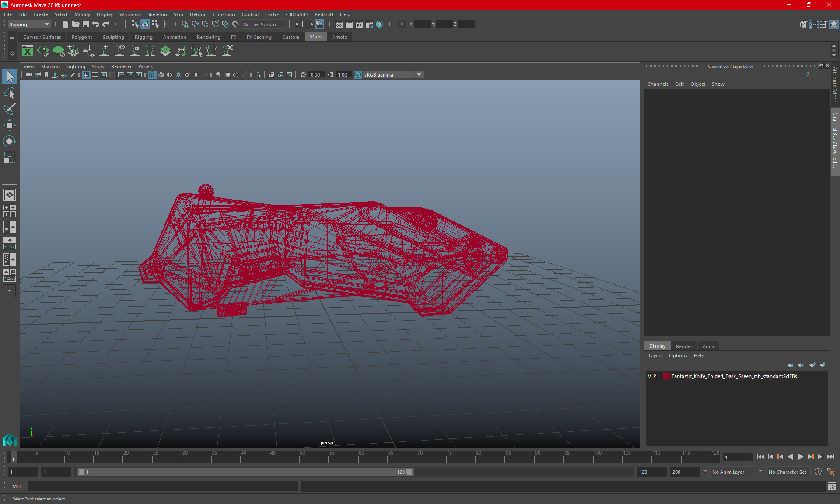The height and width of the screenshot is (504, 840).
Task: Select the Move tool
Action: [x=9, y=125]
